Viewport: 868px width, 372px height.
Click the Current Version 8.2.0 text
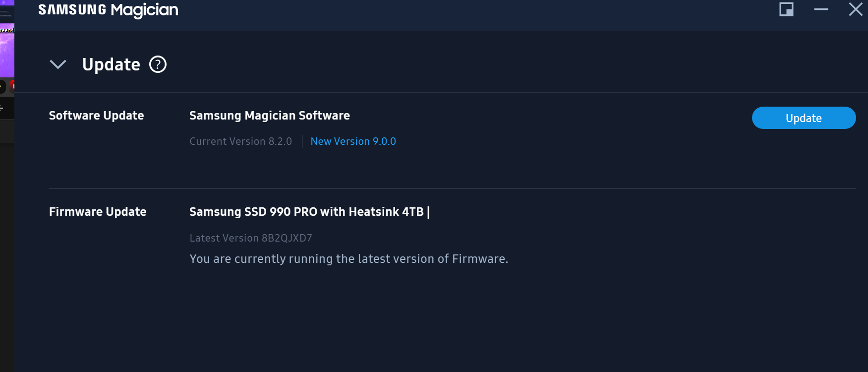point(240,141)
